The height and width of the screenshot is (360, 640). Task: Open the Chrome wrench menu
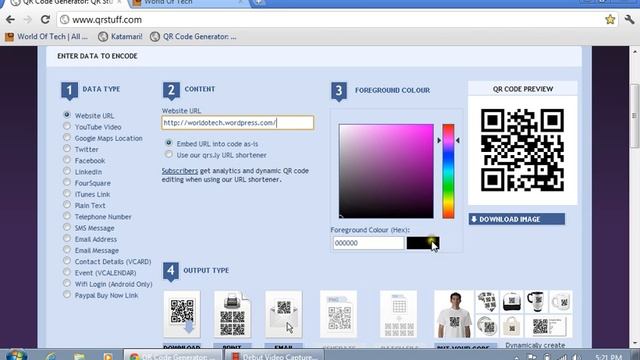(x=629, y=19)
